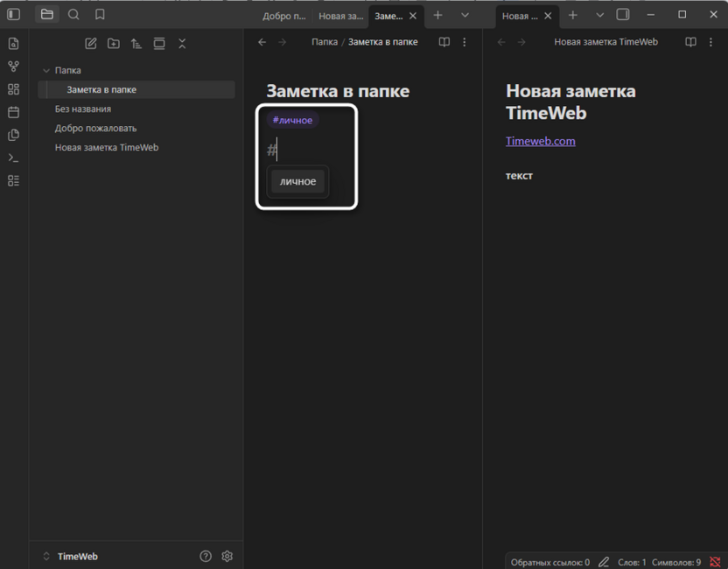Open the bookmarks panel
The width and height of the screenshot is (728, 569).
(100, 15)
